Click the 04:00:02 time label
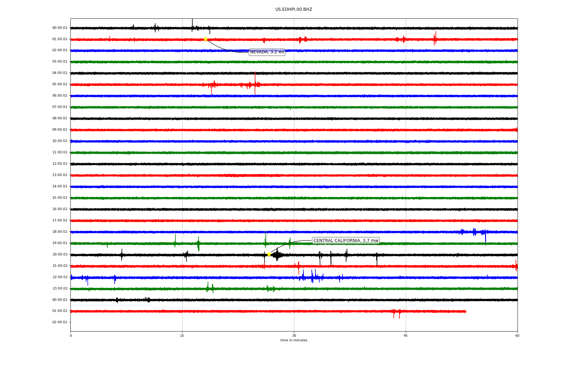Screen dimensions: 588x368 point(60,73)
